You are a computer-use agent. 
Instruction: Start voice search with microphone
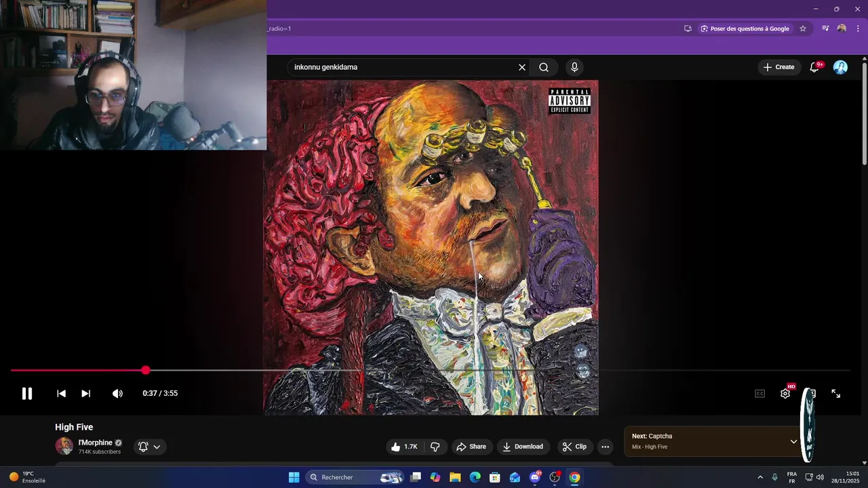click(574, 67)
